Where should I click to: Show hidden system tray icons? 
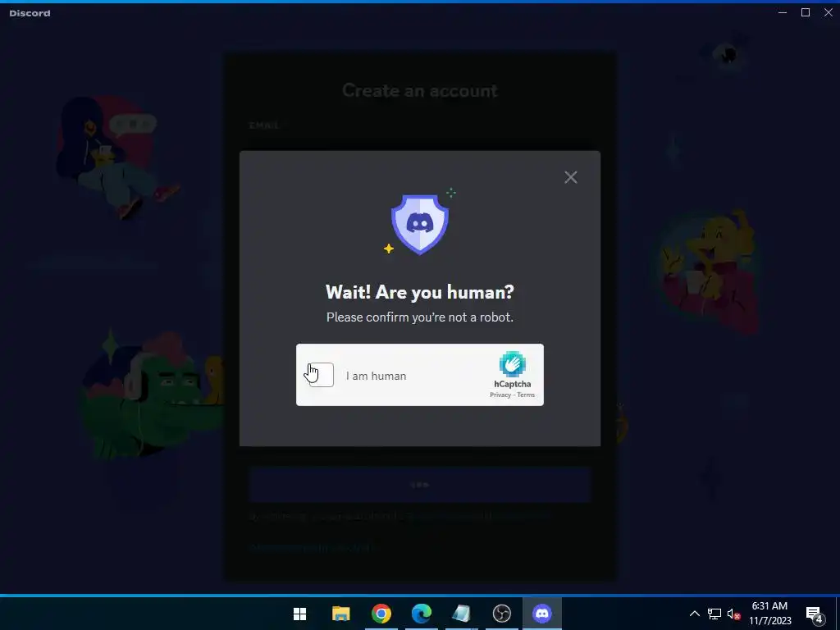(x=694, y=614)
